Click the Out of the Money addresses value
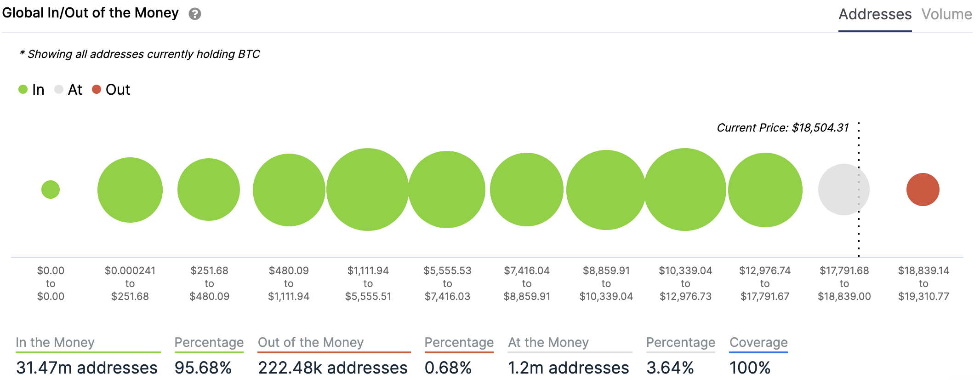 pyautogui.click(x=332, y=368)
